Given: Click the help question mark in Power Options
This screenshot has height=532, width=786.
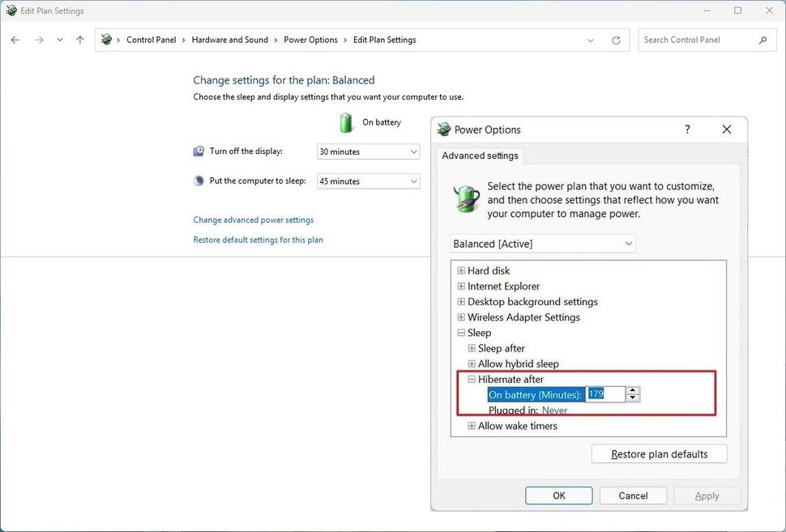Looking at the screenshot, I should coord(686,129).
